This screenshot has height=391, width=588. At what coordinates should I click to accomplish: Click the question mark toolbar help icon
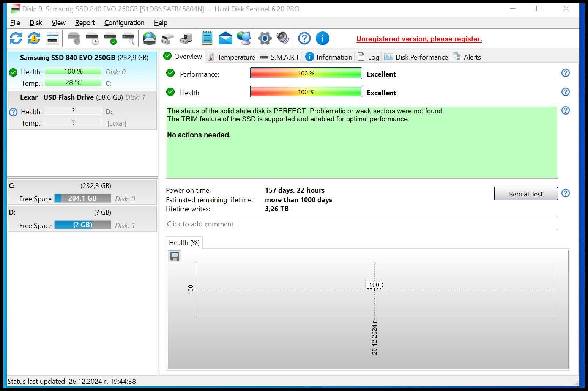304,38
